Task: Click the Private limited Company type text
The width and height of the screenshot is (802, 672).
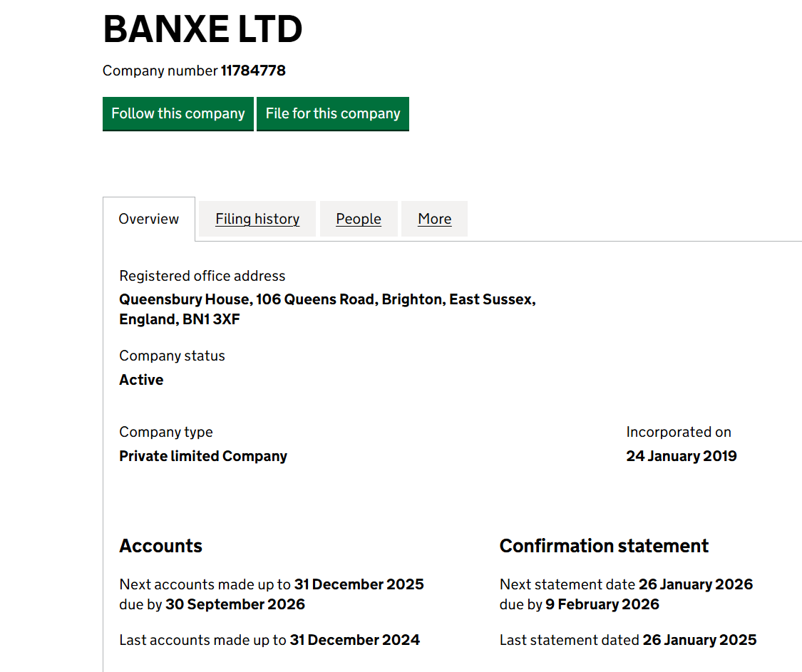Action: (x=202, y=456)
